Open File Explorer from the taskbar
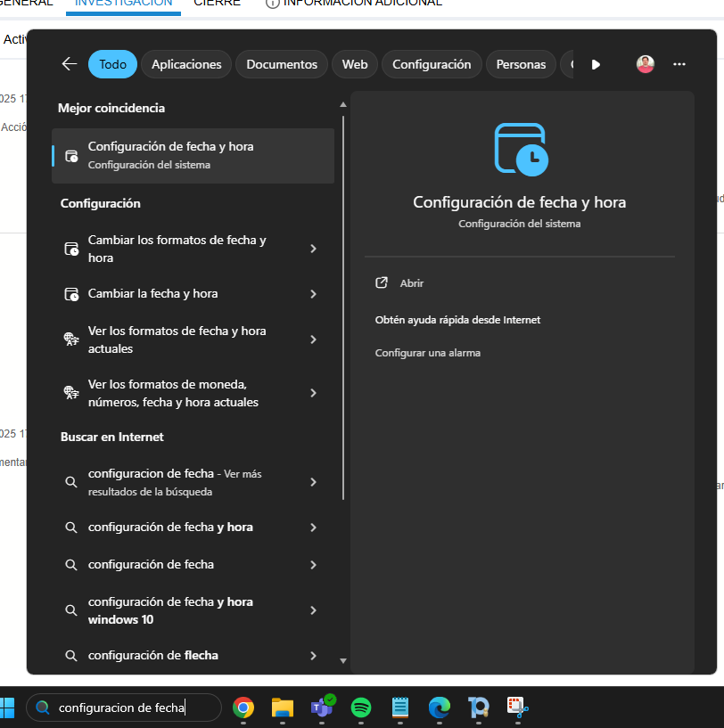 pos(283,708)
